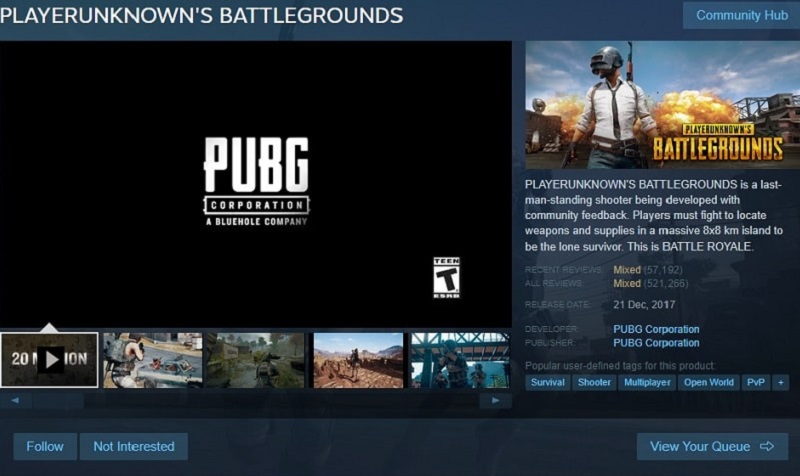Click the PLAYERUNKNOWN'S BATTLEGROUNDS page title
This screenshot has height=476, width=800.
click(x=202, y=15)
